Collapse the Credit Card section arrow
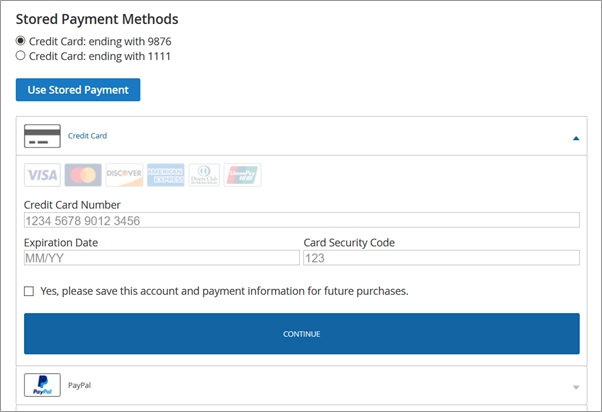The width and height of the screenshot is (602, 412). click(575, 139)
